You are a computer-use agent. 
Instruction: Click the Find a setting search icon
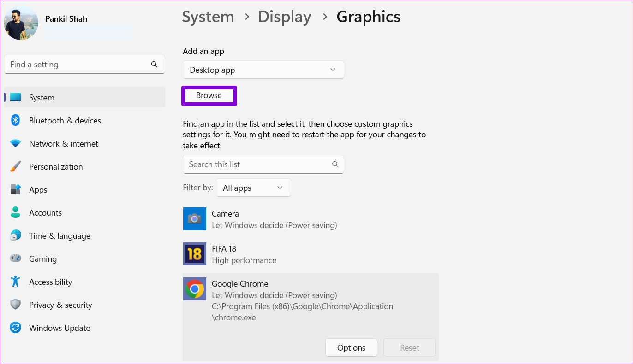[155, 65]
